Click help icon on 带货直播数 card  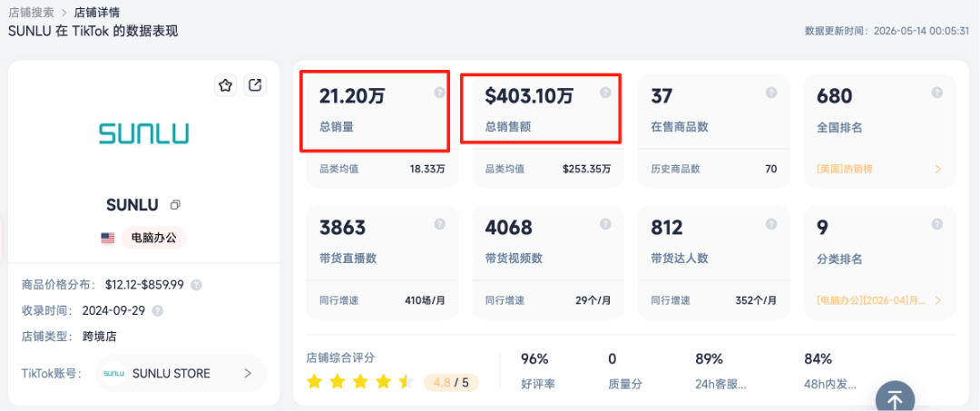(x=439, y=223)
